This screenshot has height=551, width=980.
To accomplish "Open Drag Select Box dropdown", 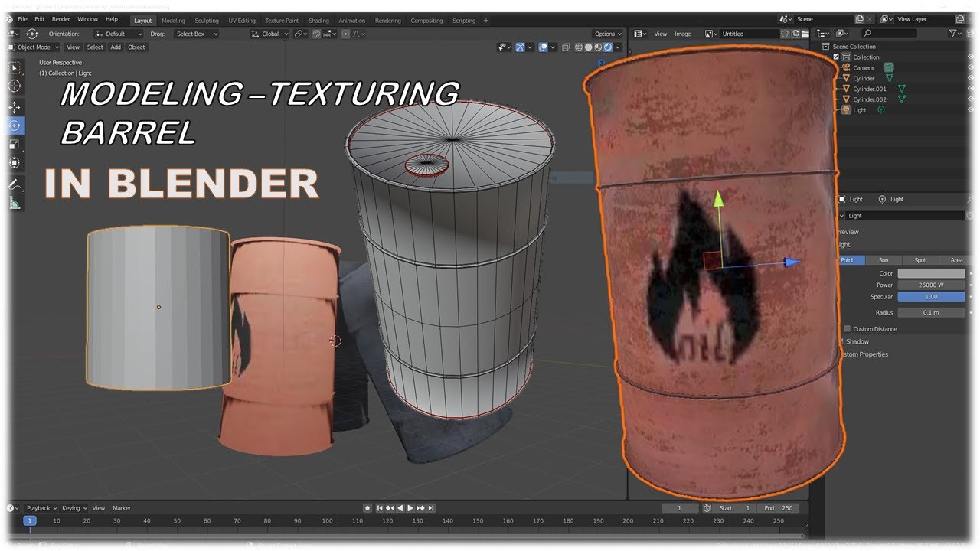I will click(x=195, y=34).
